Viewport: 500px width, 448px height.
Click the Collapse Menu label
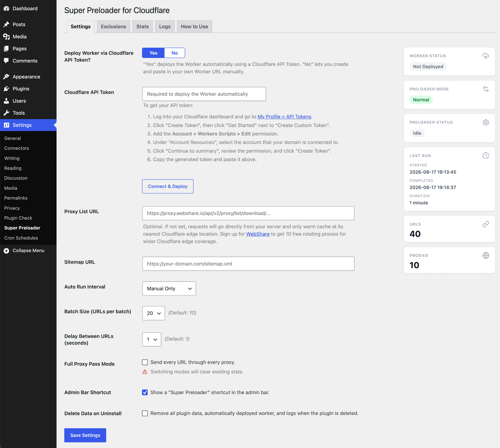tap(29, 251)
